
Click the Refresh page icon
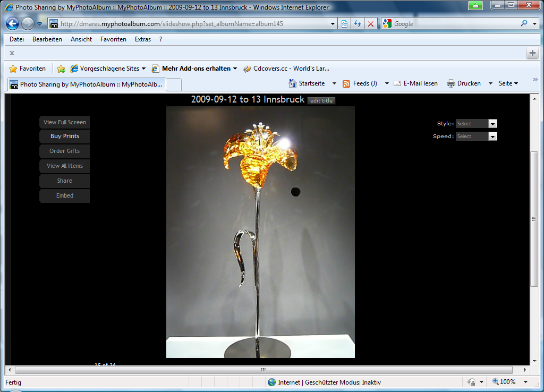(358, 24)
